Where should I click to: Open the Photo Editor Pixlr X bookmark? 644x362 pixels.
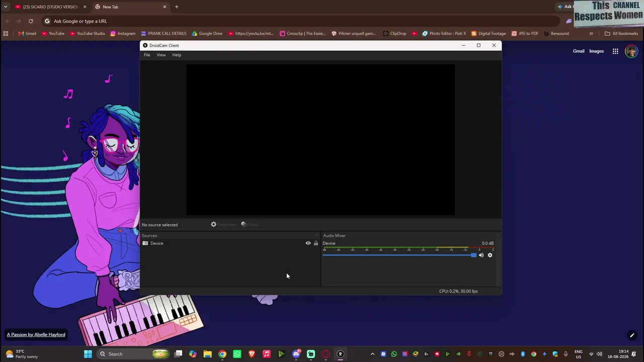[x=444, y=34]
